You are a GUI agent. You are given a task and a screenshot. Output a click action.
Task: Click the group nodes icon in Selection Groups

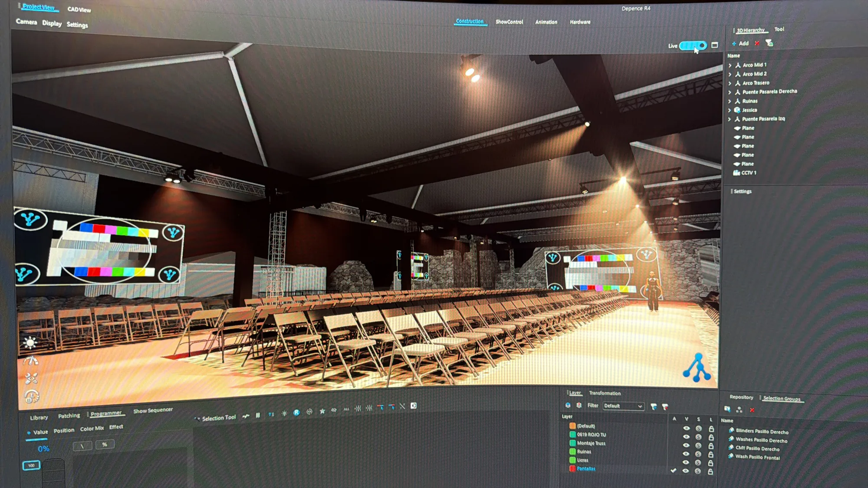click(x=740, y=409)
